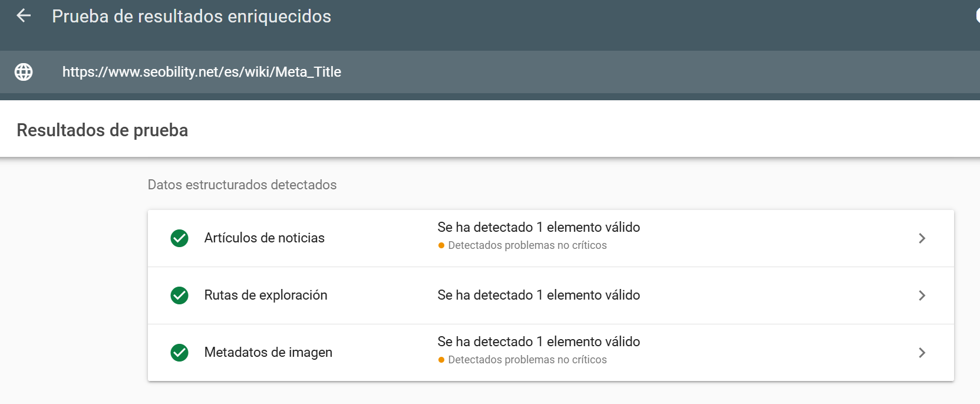Screen dimensions: 980x404
Task: Click the green checkmark for Rutas de exploración
Action: 179,295
